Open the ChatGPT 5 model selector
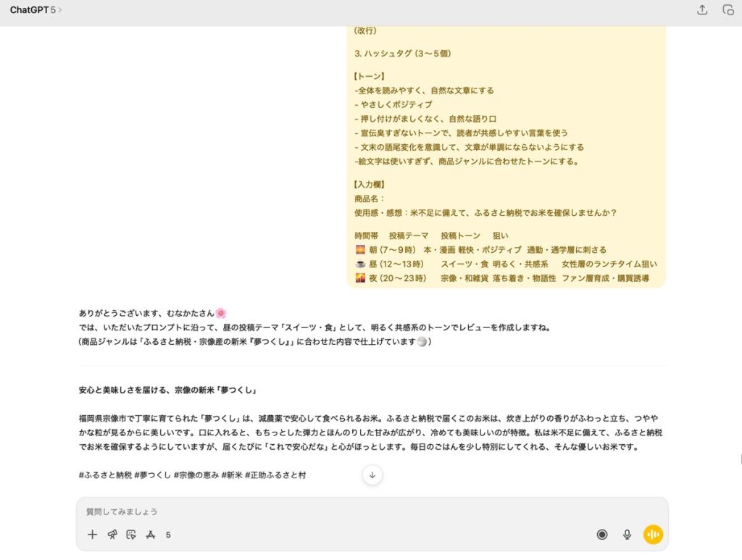The image size is (742, 560). pos(36,10)
